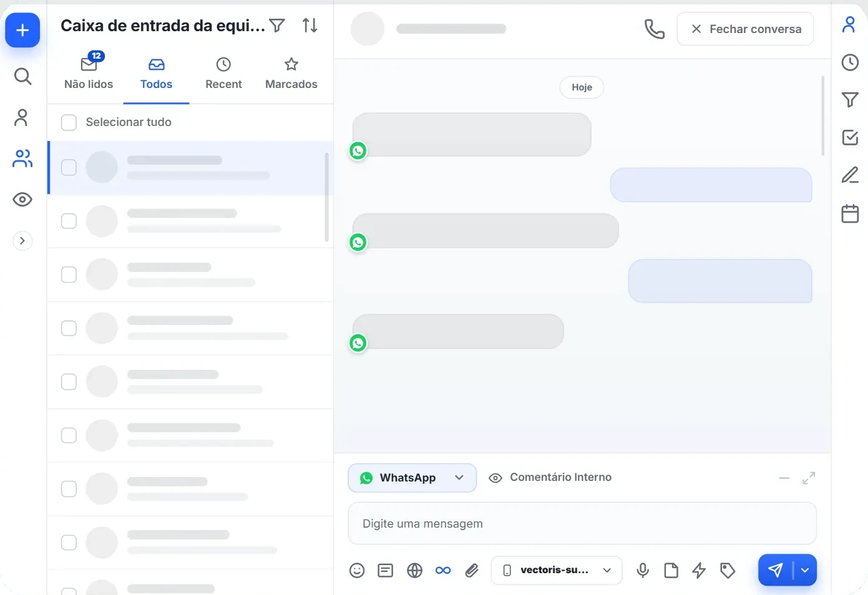Click the conversation list scrollbar
This screenshot has height=595, width=868.
[x=326, y=197]
